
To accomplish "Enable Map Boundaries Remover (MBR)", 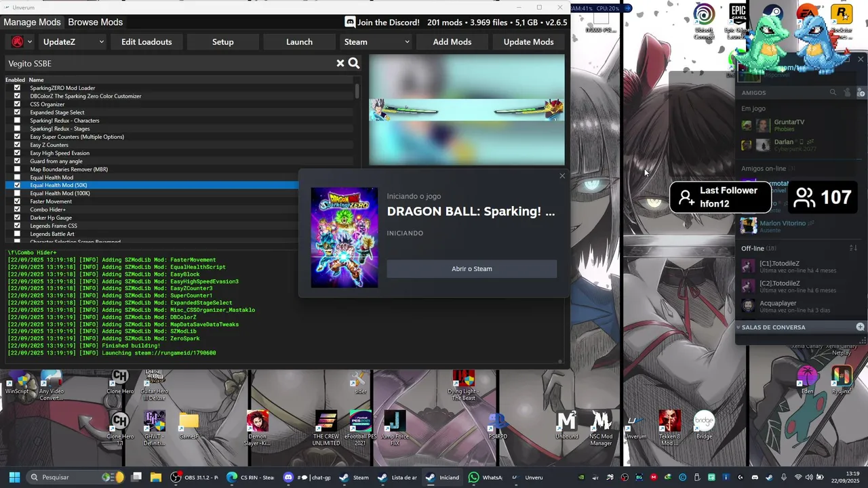I will tap(17, 169).
